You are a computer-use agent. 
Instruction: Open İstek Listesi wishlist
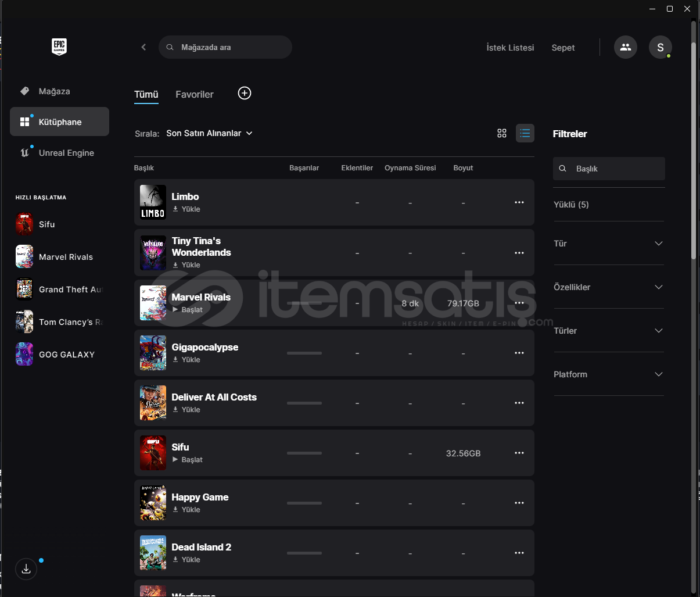pyautogui.click(x=510, y=48)
